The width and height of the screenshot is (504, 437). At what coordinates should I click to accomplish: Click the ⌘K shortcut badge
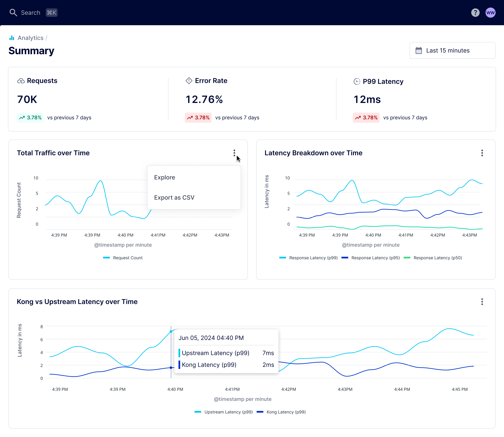[x=51, y=13]
